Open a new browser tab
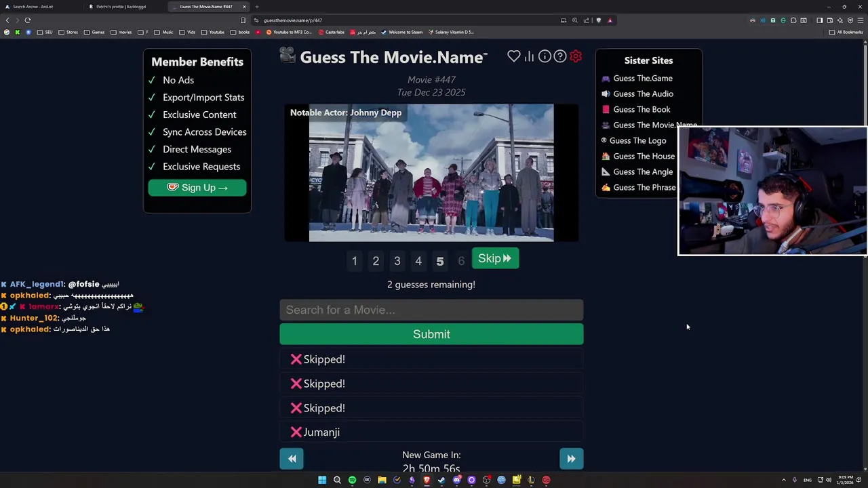The width and height of the screenshot is (868, 488). tap(257, 7)
